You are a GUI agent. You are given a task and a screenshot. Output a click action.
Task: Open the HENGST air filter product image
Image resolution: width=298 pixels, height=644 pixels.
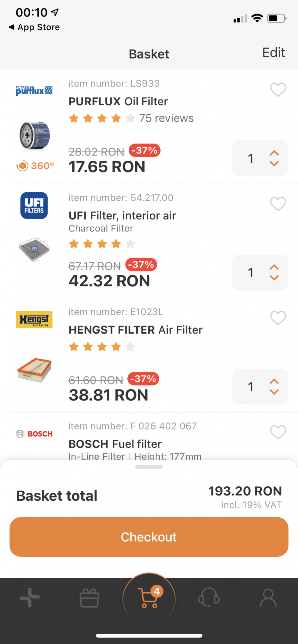coord(34,370)
